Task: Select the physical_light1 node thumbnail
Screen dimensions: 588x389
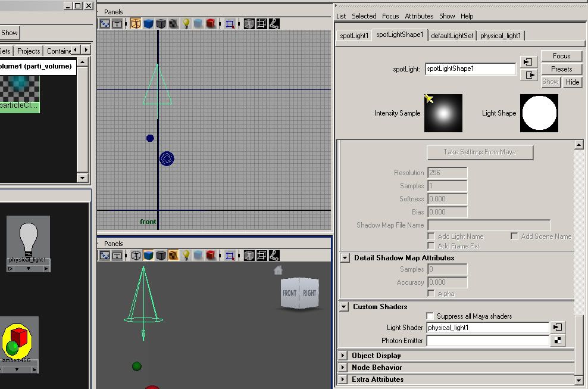Action: pyautogui.click(x=28, y=239)
